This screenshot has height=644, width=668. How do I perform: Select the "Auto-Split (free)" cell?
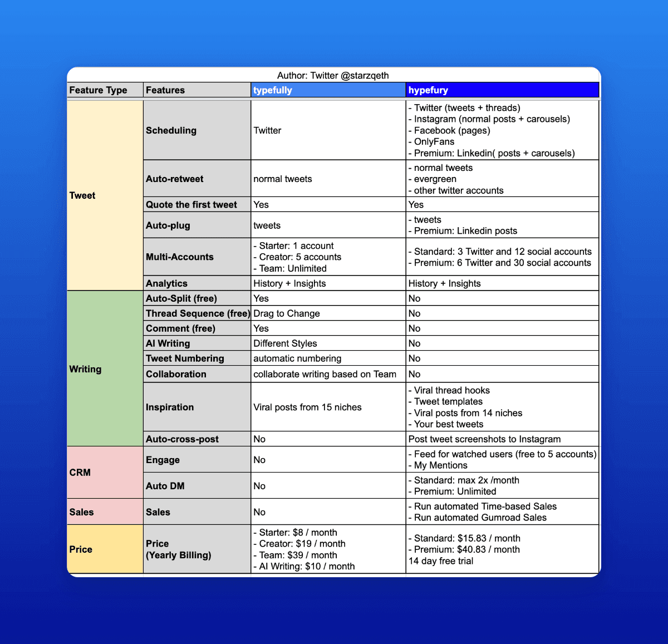[197, 298]
